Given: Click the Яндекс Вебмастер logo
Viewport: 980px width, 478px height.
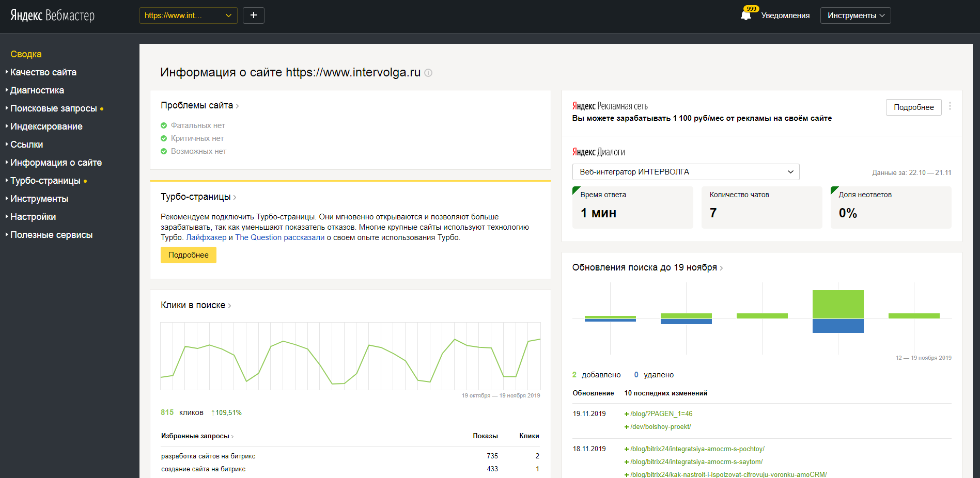Looking at the screenshot, I should pyautogui.click(x=53, y=15).
